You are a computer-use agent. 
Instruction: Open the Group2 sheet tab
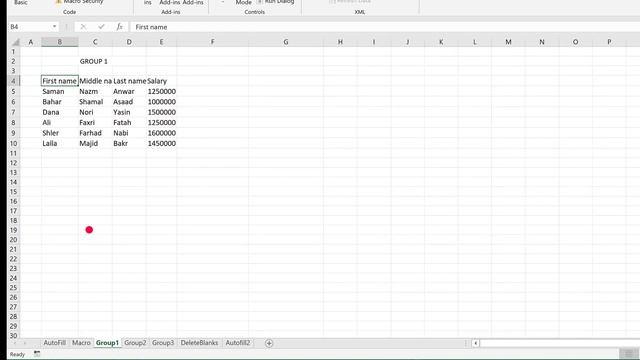coord(135,343)
